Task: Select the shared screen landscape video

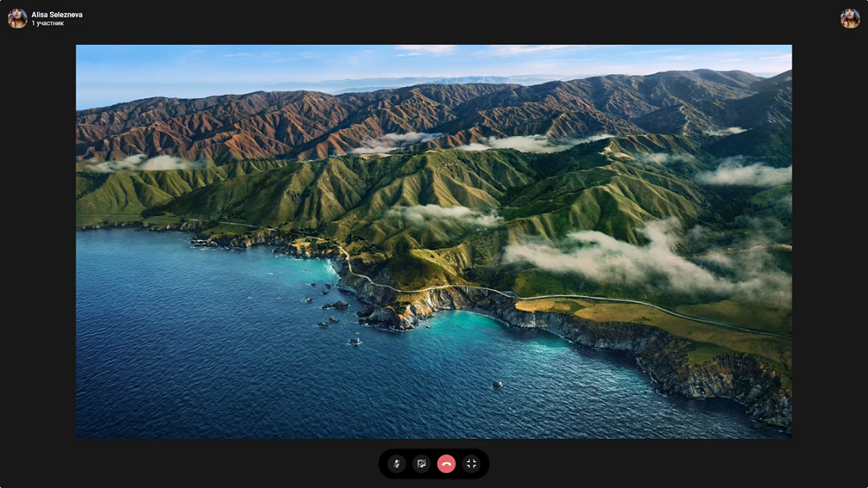Action: pos(433,242)
